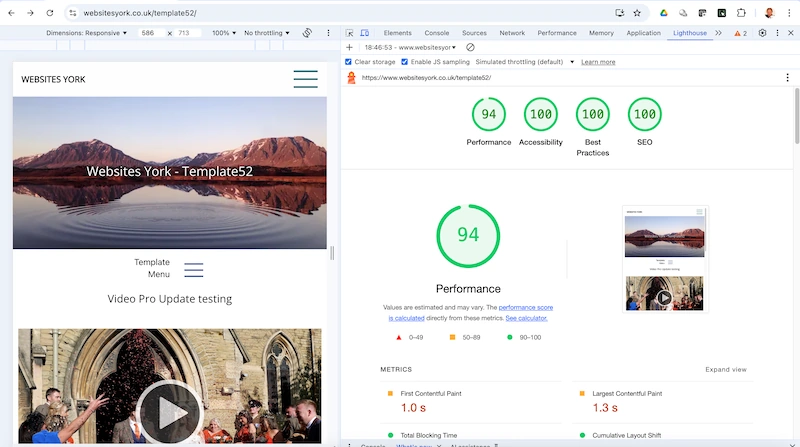
Task: Open DevTools settings gear
Action: coord(762,33)
